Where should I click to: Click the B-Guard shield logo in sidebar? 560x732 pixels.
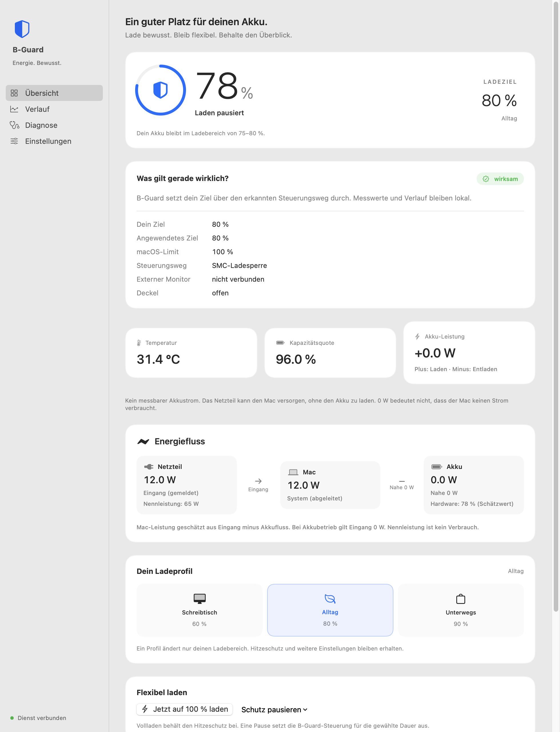[x=22, y=29]
